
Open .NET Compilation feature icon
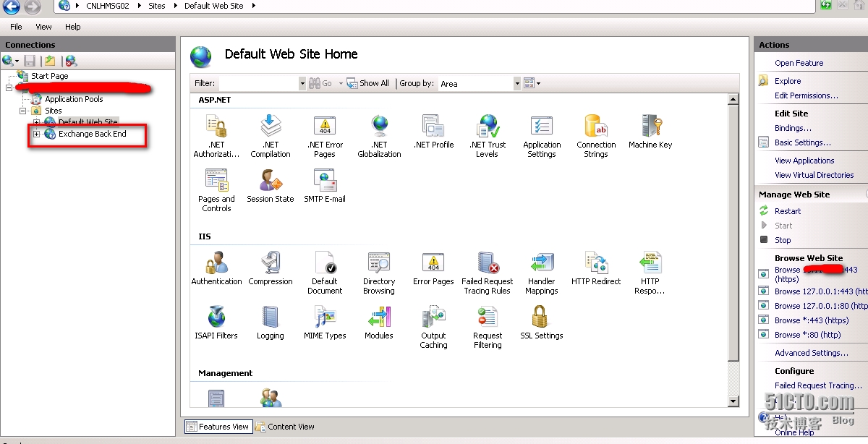(271, 136)
